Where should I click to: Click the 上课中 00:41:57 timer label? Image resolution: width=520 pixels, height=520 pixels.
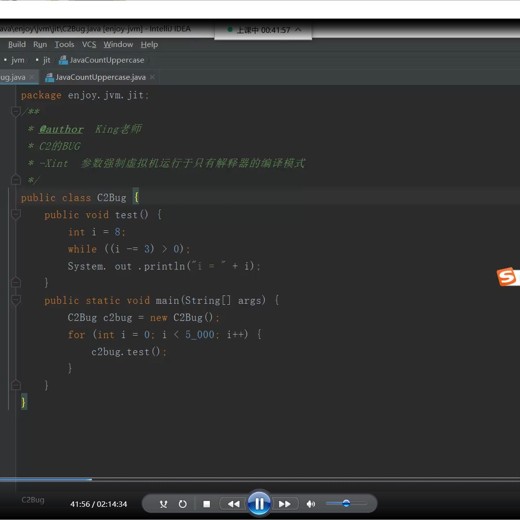pos(263,30)
